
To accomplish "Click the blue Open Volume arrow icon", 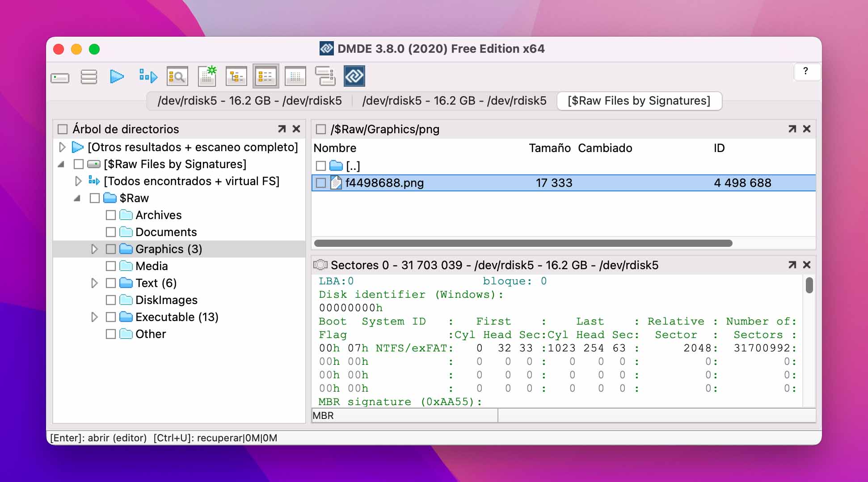I will tap(118, 76).
